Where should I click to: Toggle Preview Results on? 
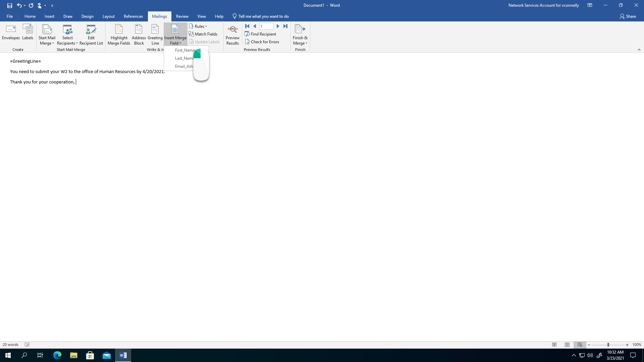232,35
